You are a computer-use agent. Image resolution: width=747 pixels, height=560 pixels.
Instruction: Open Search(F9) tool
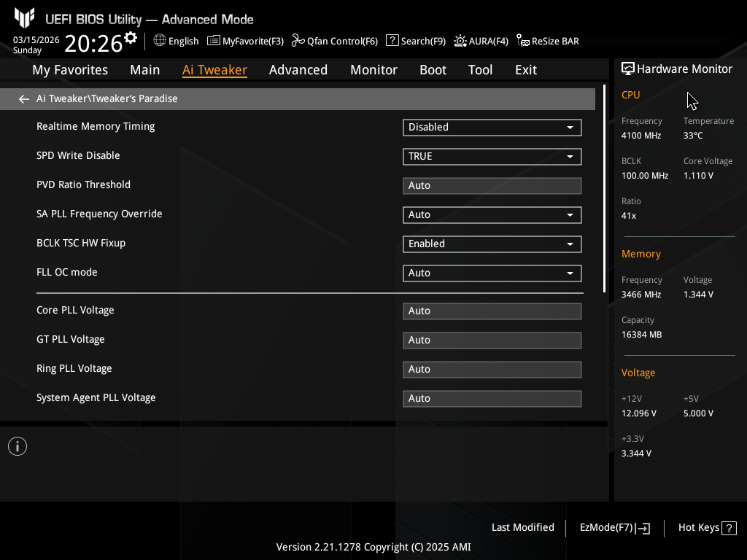tap(415, 41)
